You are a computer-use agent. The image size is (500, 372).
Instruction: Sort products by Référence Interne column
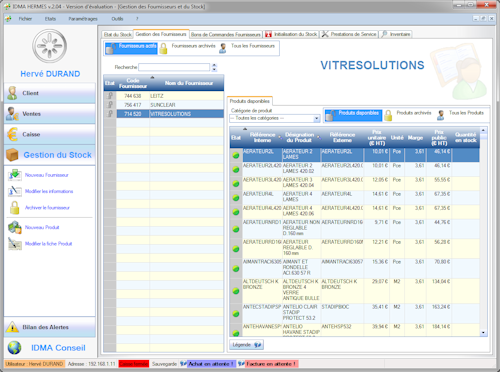click(262, 137)
